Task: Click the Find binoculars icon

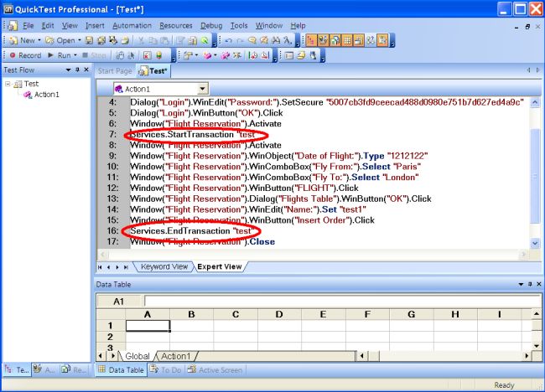Action: pos(276,40)
